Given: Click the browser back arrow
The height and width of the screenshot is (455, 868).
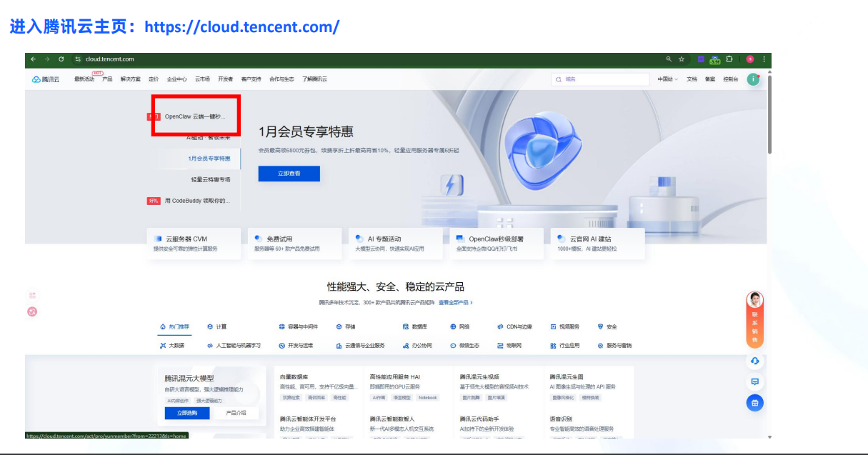Looking at the screenshot, I should coord(33,59).
